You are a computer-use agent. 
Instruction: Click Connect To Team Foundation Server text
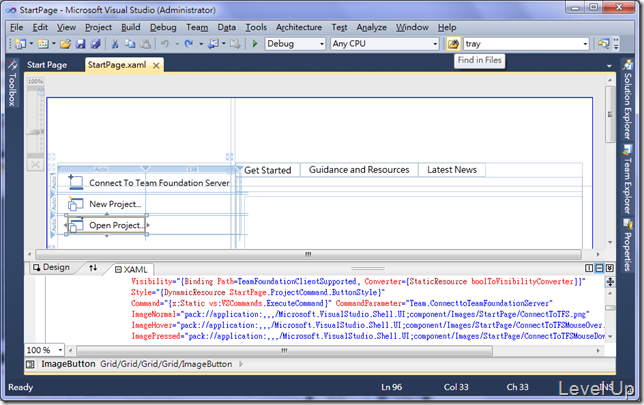[159, 183]
